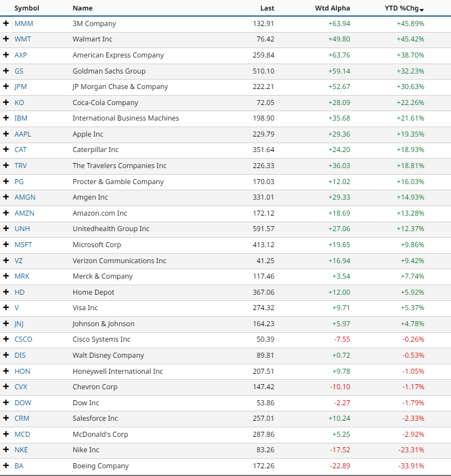Click the plus icon beside DIS
Screen dimensions: 451x476
[6, 355]
